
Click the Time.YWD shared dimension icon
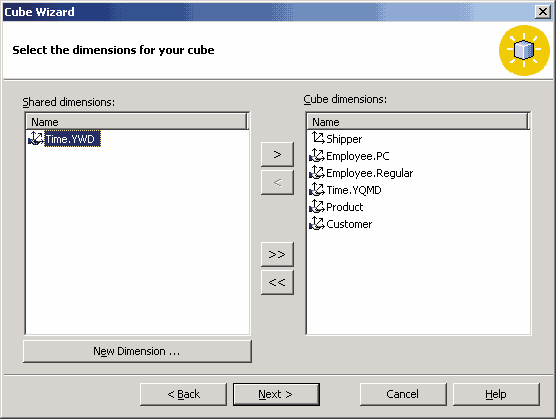tap(36, 138)
